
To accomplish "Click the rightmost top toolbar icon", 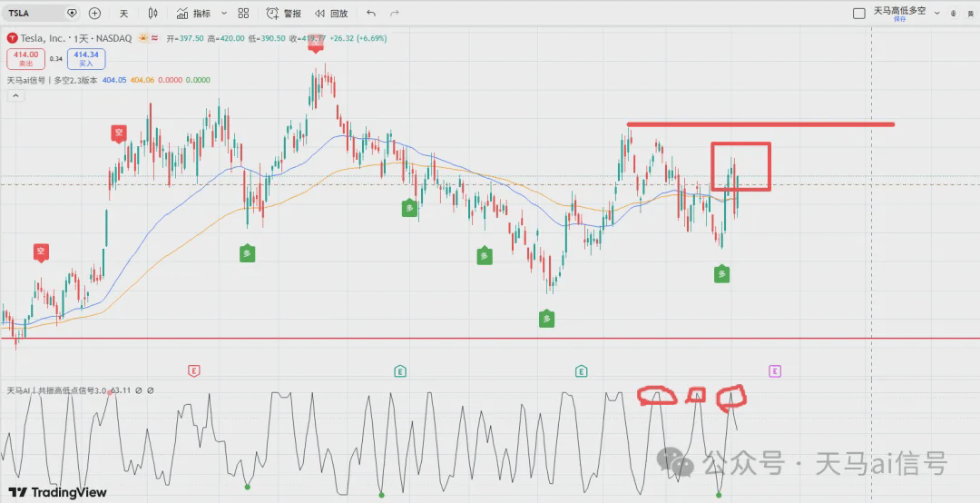I will (971, 13).
